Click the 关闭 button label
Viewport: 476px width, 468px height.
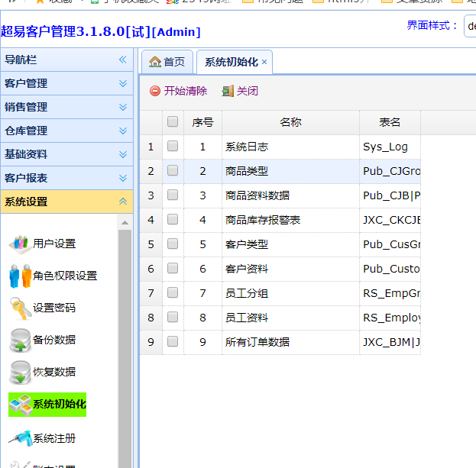pyautogui.click(x=248, y=91)
